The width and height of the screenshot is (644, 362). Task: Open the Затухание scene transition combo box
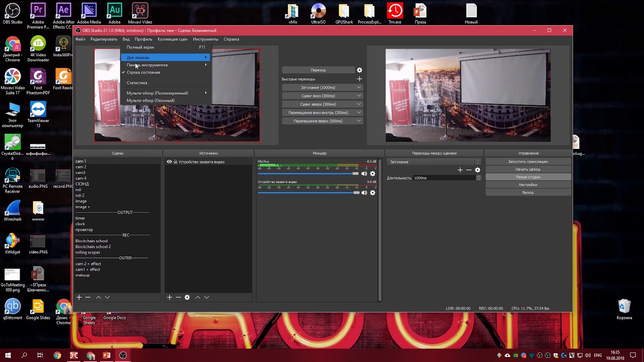point(434,162)
